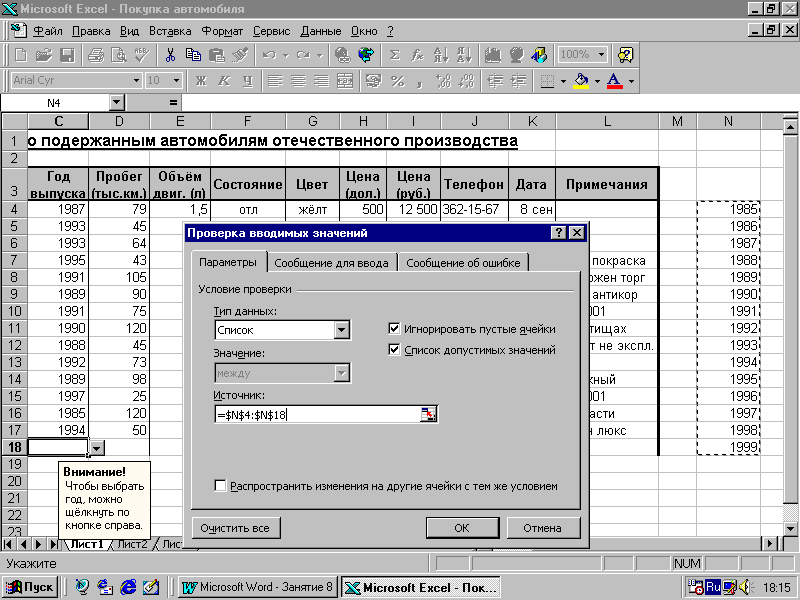Open the 'Тип данных' Список dropdown

[x=342, y=330]
